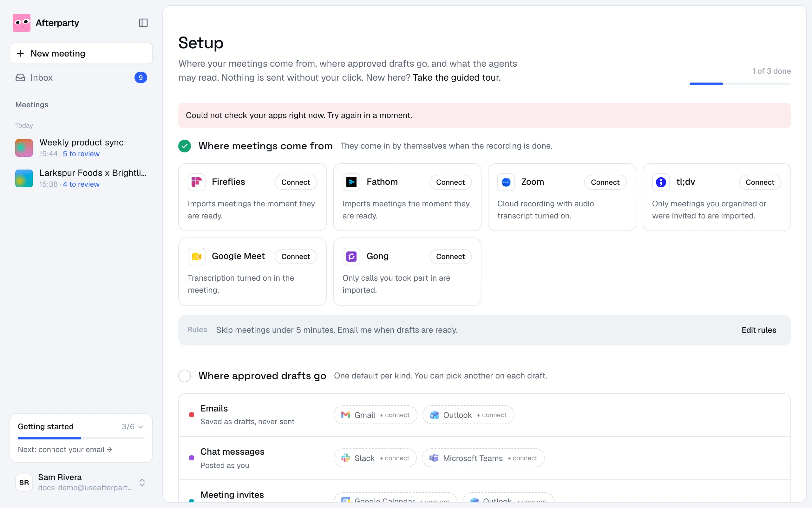Click the Fireflies app icon

(x=197, y=182)
